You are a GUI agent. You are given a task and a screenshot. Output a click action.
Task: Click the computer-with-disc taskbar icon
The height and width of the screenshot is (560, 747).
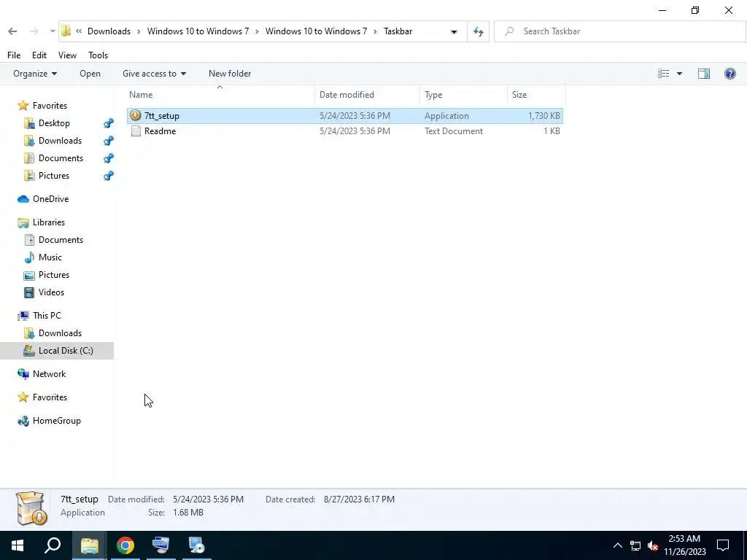pyautogui.click(x=196, y=545)
